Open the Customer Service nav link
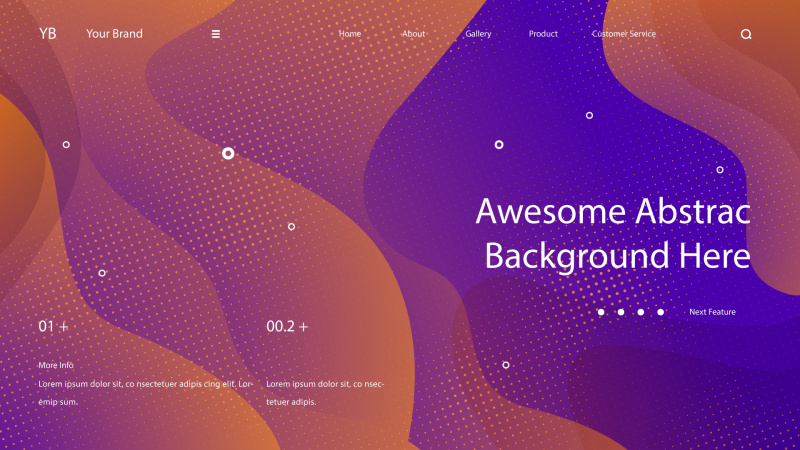Image resolution: width=800 pixels, height=450 pixels. point(624,34)
